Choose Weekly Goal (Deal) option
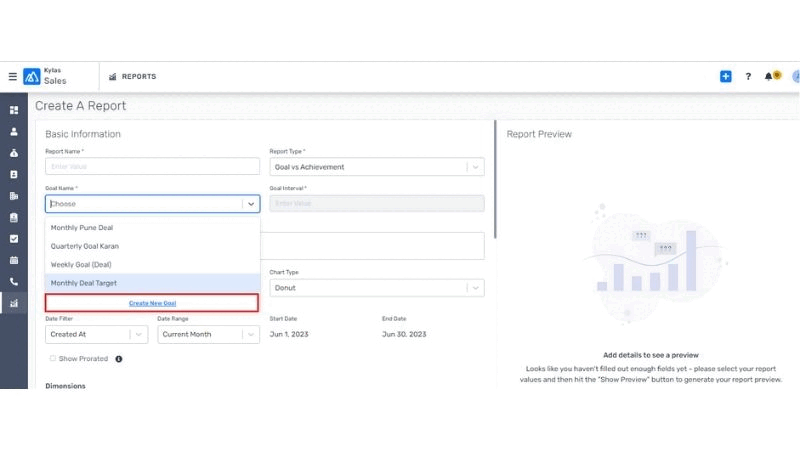The image size is (800, 450). coord(152,264)
